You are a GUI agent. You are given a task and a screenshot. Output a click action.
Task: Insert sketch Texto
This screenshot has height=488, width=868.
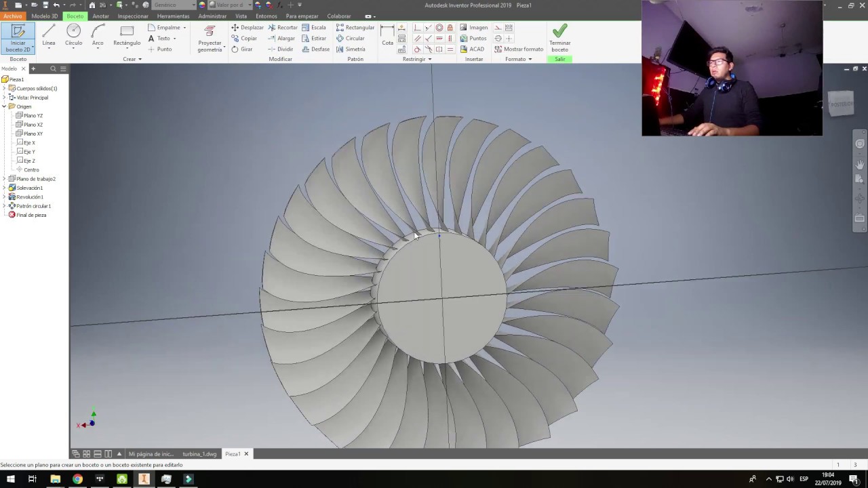161,39
